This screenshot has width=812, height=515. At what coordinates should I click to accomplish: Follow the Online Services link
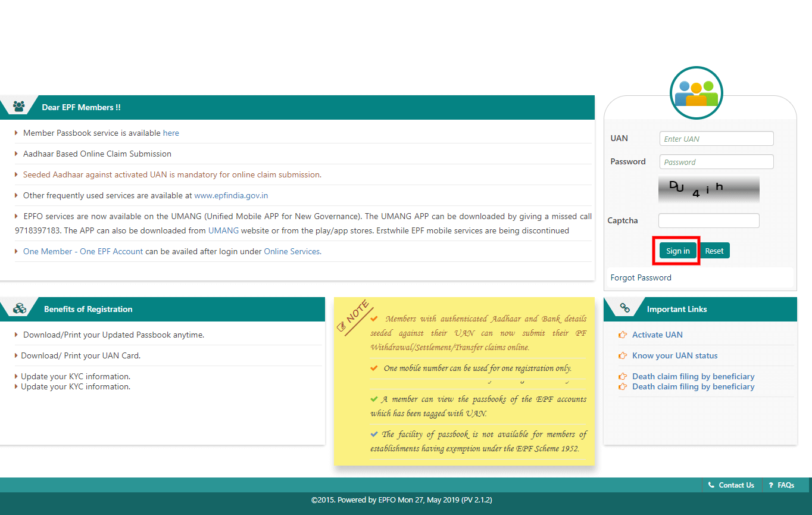click(x=292, y=251)
